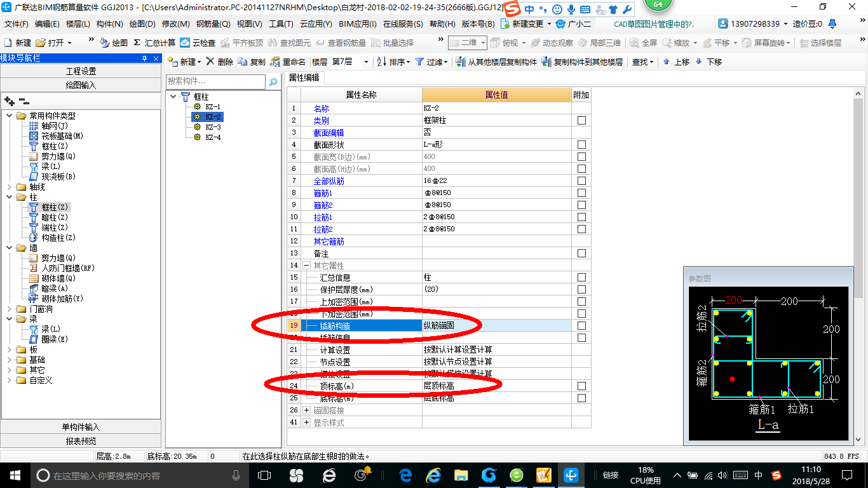The image size is (868, 488).
Task: Rename component using 重命名
Action: click(288, 62)
